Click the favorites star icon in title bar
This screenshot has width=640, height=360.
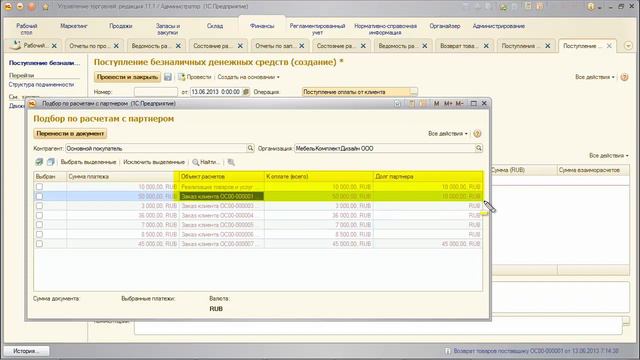45,7
